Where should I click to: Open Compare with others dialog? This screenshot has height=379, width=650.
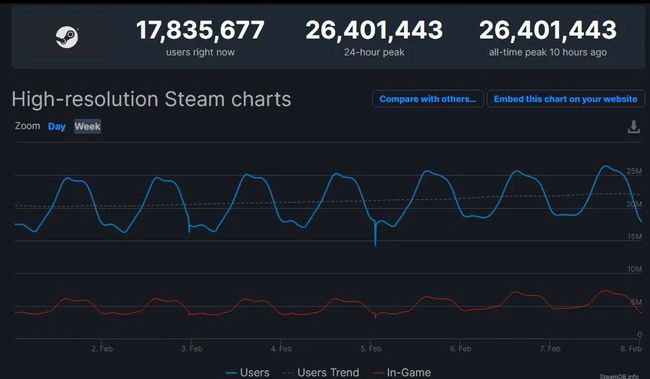[428, 99]
